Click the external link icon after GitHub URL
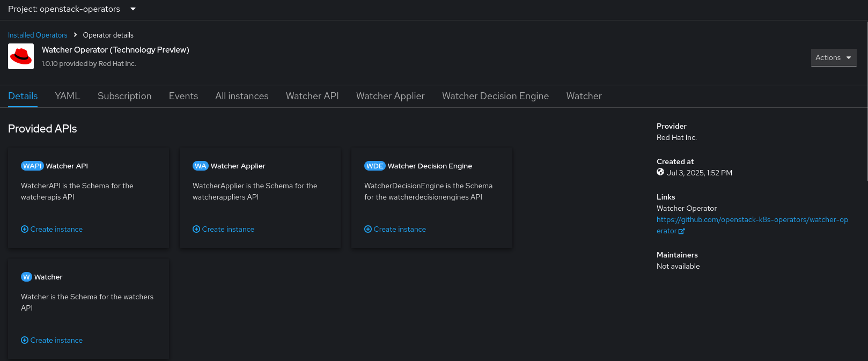The width and height of the screenshot is (868, 361). click(x=681, y=231)
